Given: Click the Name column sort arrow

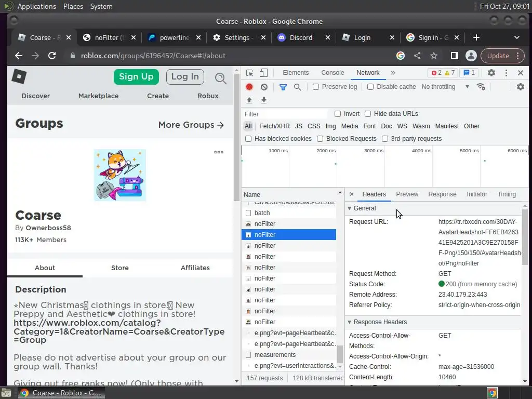Looking at the screenshot, I should 340,193.
